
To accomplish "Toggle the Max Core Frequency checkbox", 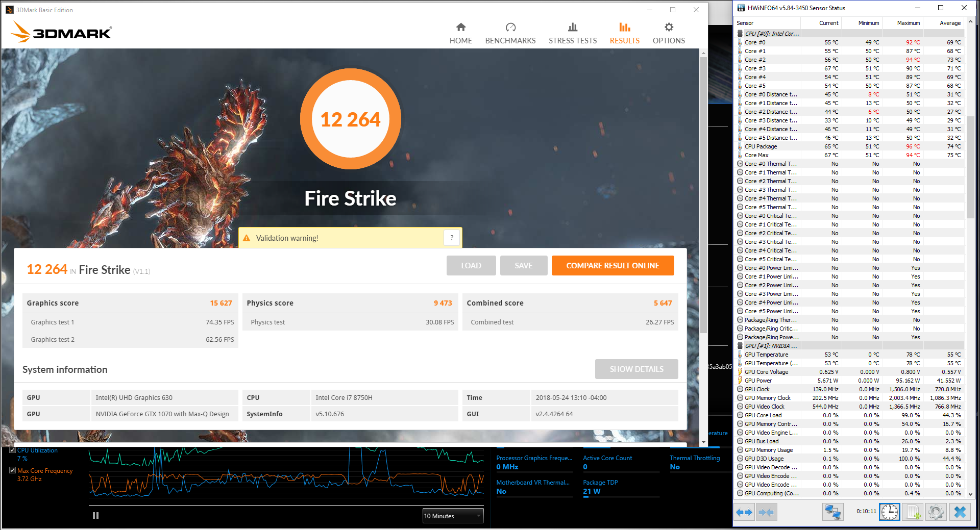I will point(12,470).
